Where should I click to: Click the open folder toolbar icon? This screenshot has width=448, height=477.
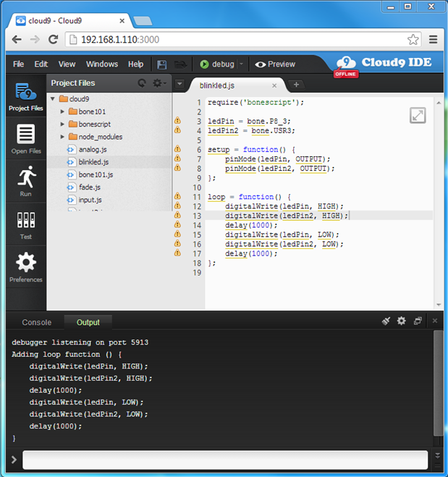[180, 64]
